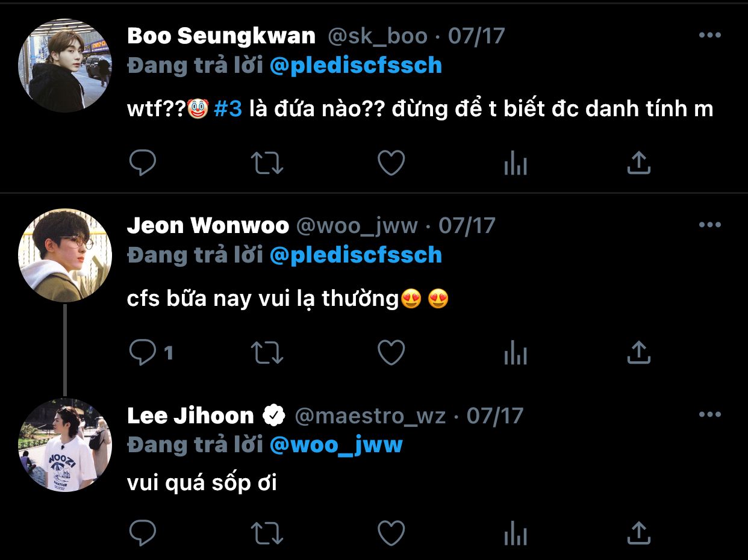Open more options on Lee Jihoon's reply
The height and width of the screenshot is (560, 748).
coord(709,415)
